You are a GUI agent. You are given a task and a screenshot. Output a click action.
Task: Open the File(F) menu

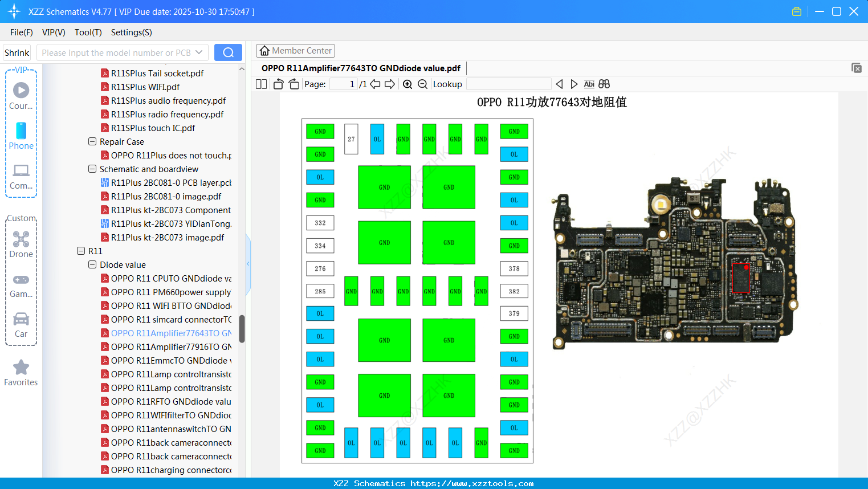point(22,32)
